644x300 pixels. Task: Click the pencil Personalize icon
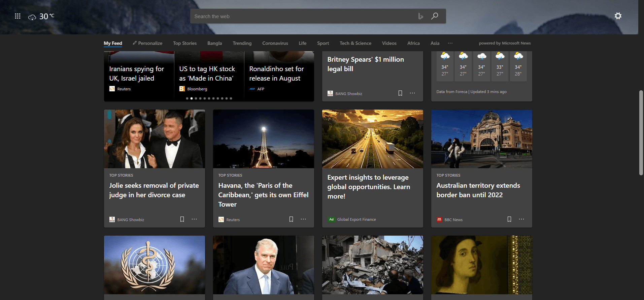[x=135, y=43]
